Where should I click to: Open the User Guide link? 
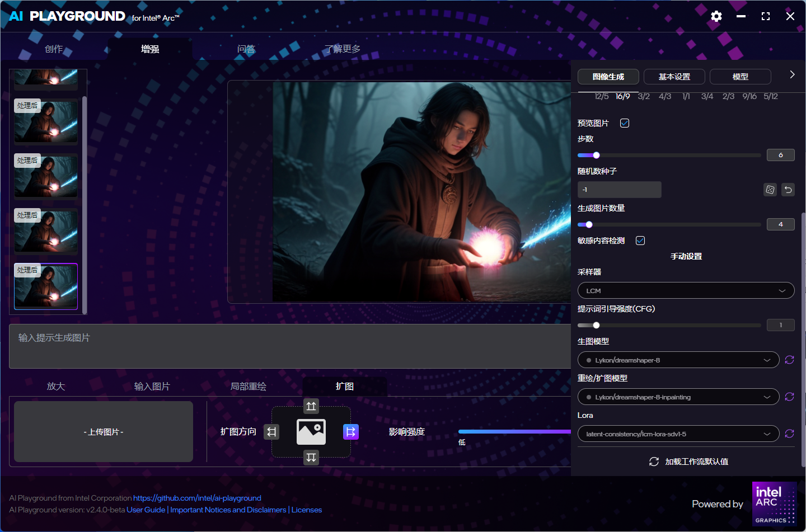click(x=146, y=510)
